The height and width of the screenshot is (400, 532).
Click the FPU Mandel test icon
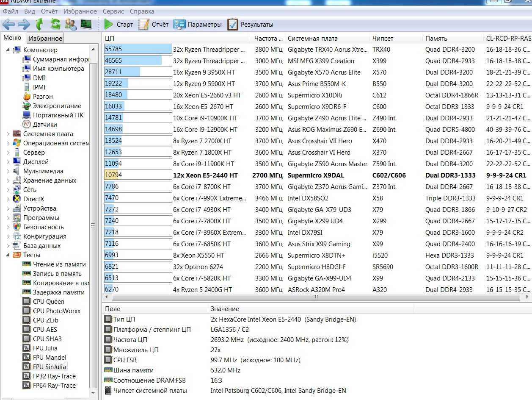[x=27, y=358]
